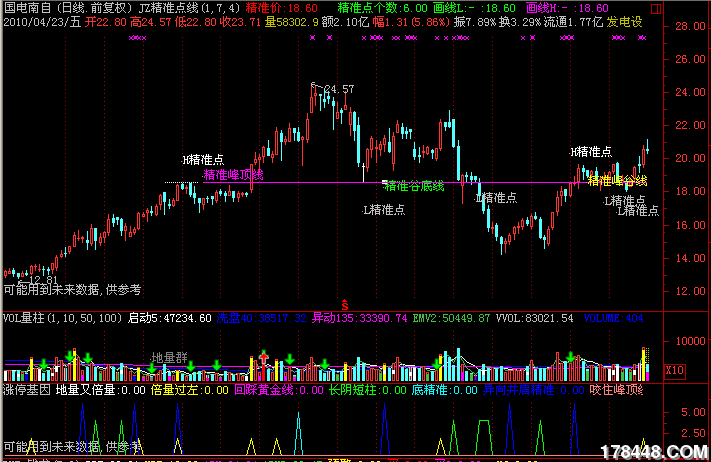Click the 地量又倍量:0.00 value
Viewport: 711px width, 462px height.
coord(100,390)
